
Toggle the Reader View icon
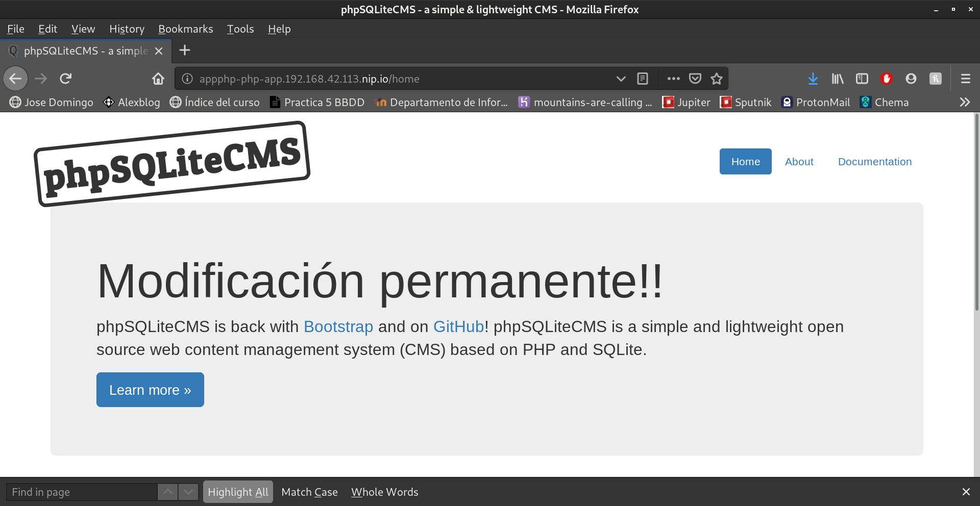pyautogui.click(x=643, y=79)
